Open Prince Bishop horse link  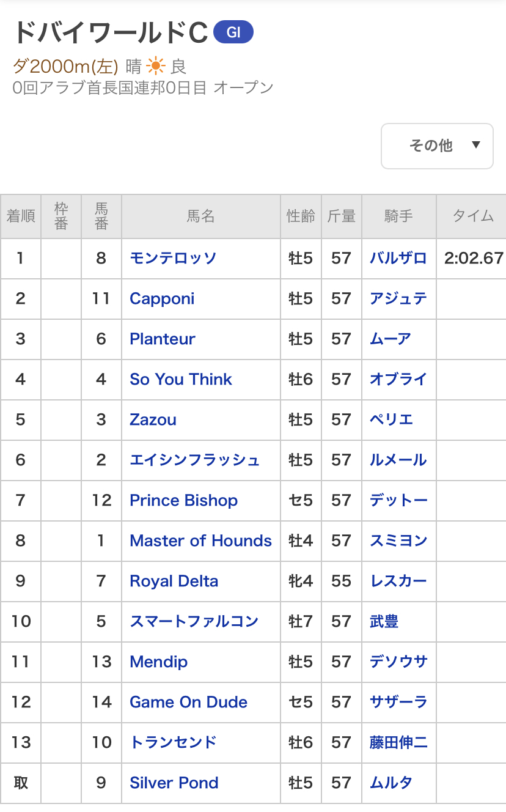[x=183, y=500]
